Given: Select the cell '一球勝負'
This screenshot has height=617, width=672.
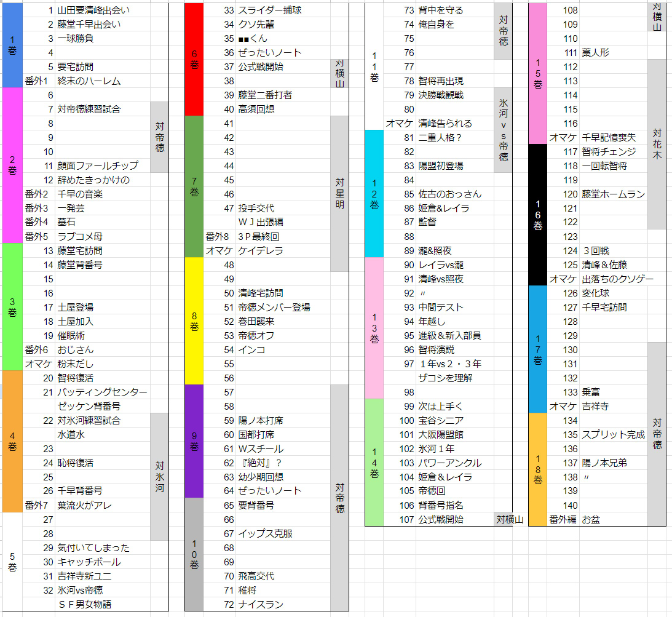Looking at the screenshot, I should click(x=103, y=39).
